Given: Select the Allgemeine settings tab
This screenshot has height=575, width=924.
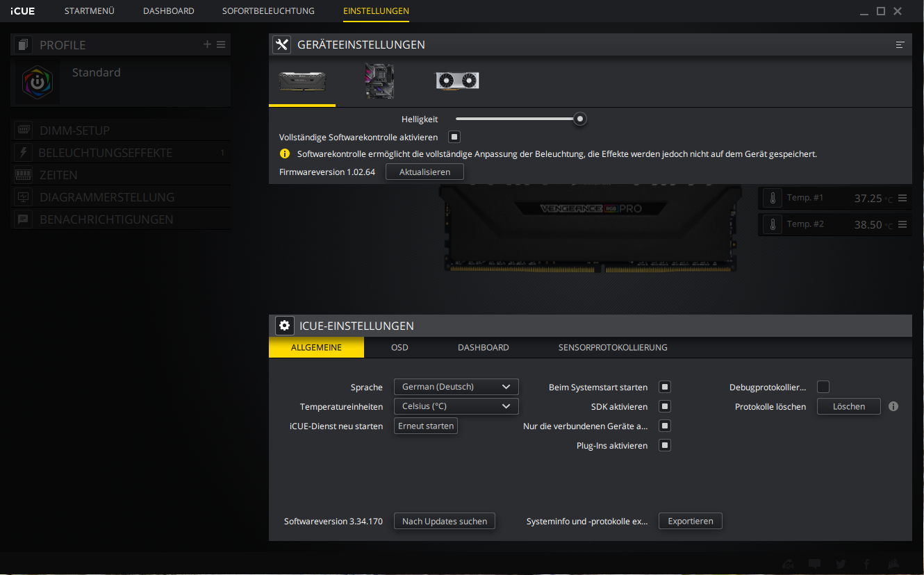Looking at the screenshot, I should click(316, 347).
